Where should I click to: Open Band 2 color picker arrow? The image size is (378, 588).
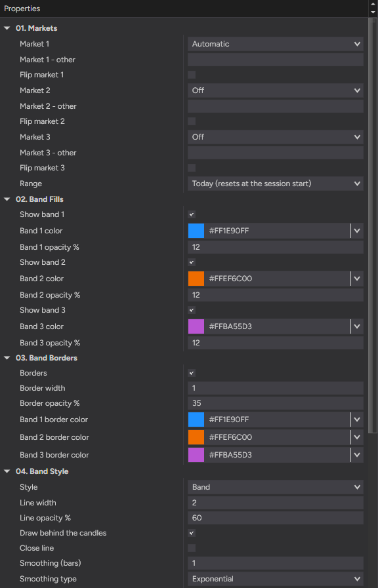point(357,279)
